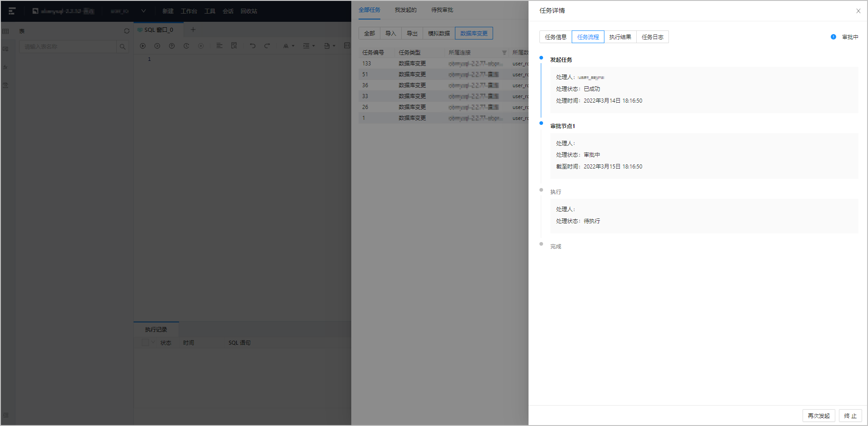868x426 pixels.
Task: Click the 执行 step label
Action: (x=555, y=192)
